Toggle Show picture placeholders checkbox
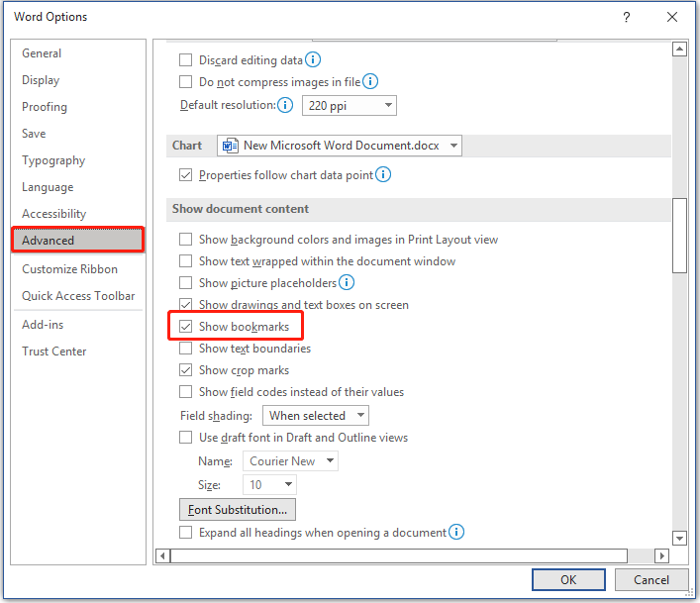The width and height of the screenshot is (700, 603). tap(186, 282)
